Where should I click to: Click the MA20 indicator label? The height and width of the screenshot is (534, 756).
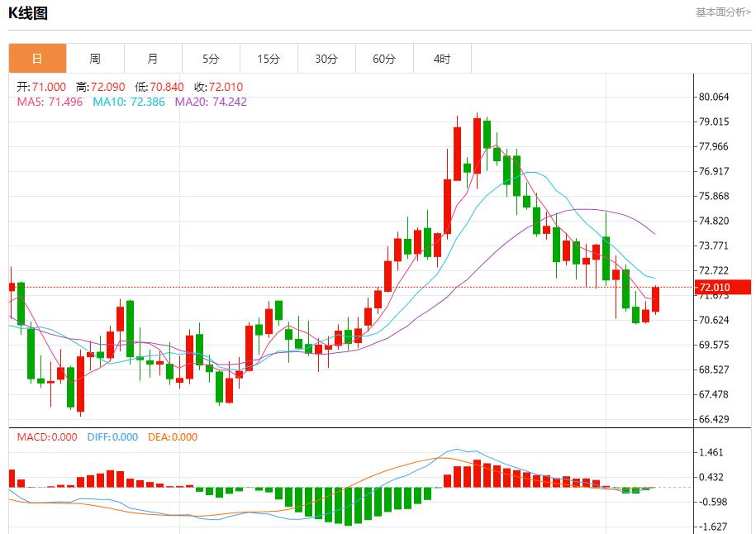pos(211,102)
